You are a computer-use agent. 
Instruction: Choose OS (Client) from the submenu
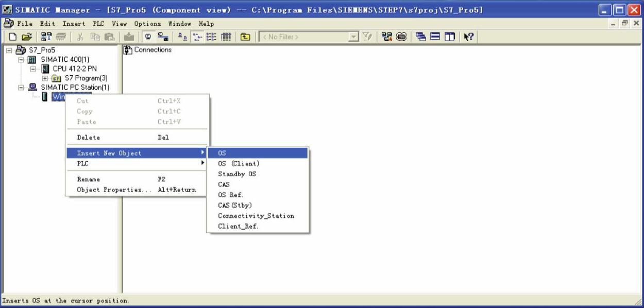click(x=239, y=164)
